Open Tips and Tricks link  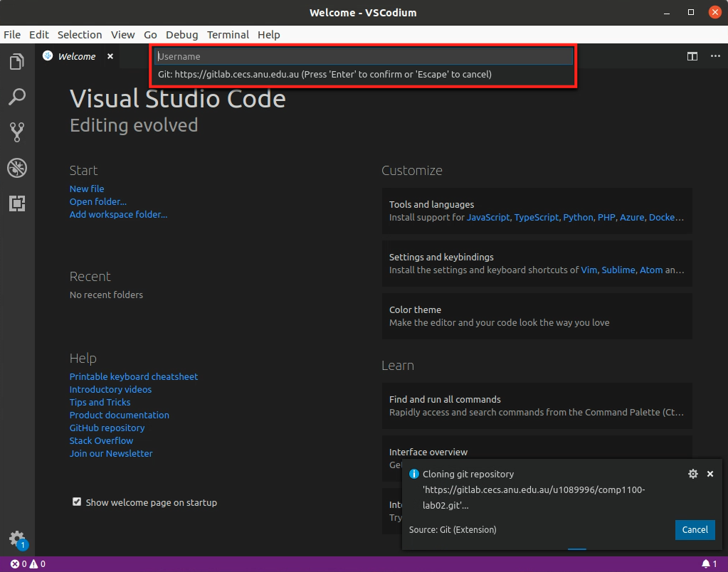coord(100,402)
